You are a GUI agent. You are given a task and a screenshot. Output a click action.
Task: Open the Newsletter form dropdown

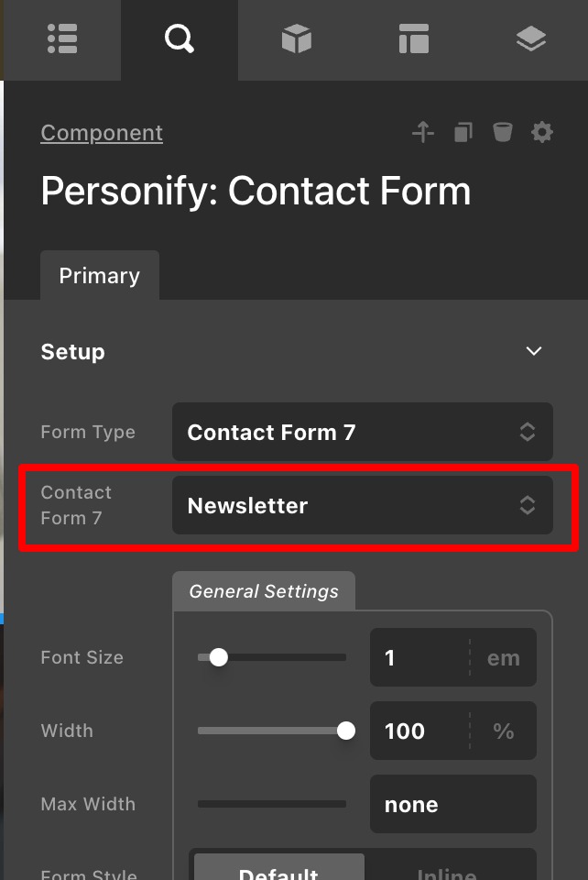363,505
